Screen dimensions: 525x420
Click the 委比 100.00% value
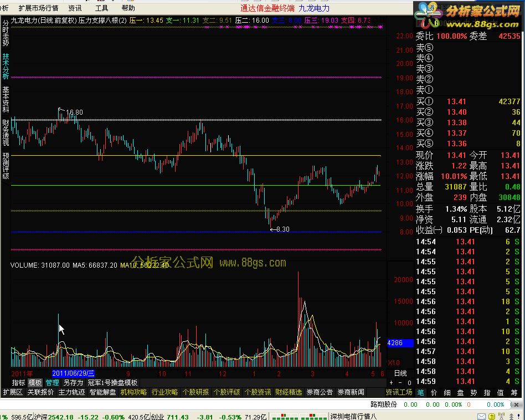click(x=452, y=36)
